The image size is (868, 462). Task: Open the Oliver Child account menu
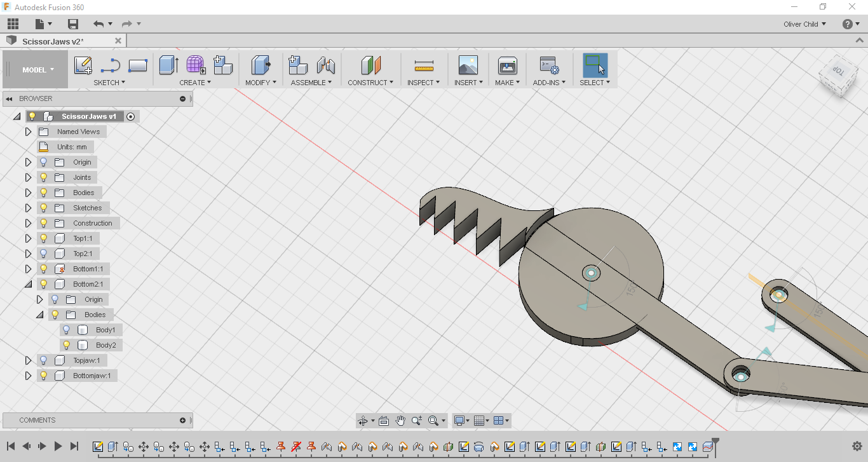pos(805,24)
